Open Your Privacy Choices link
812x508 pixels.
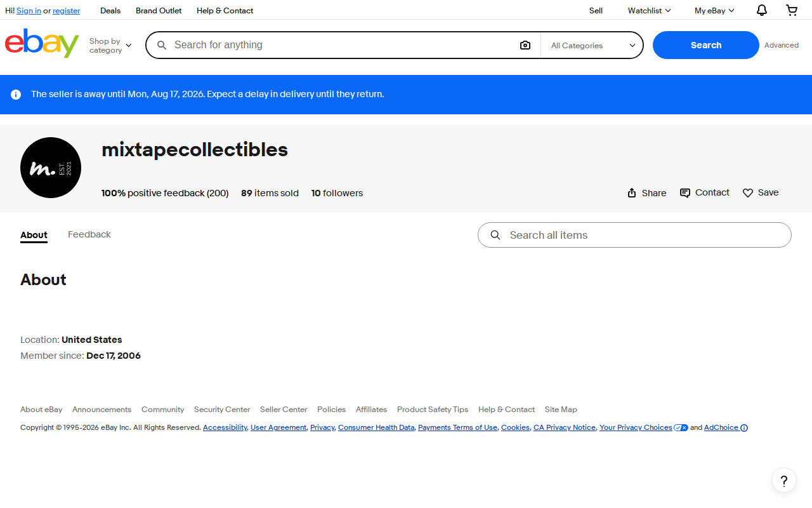[636, 428]
